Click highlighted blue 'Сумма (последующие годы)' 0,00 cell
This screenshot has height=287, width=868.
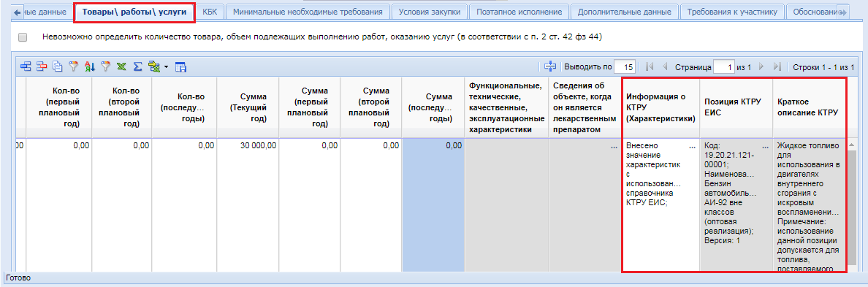[433, 205]
